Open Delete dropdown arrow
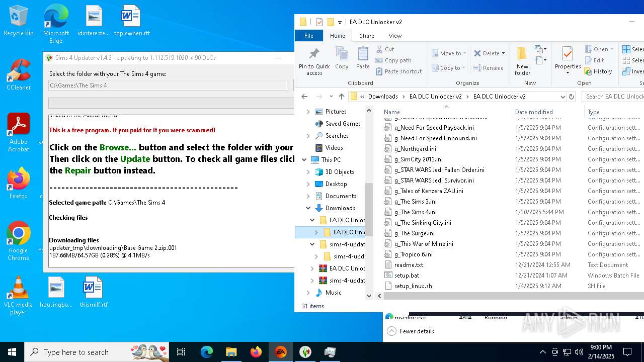Screen dimensions: 644x362 (x=503, y=53)
